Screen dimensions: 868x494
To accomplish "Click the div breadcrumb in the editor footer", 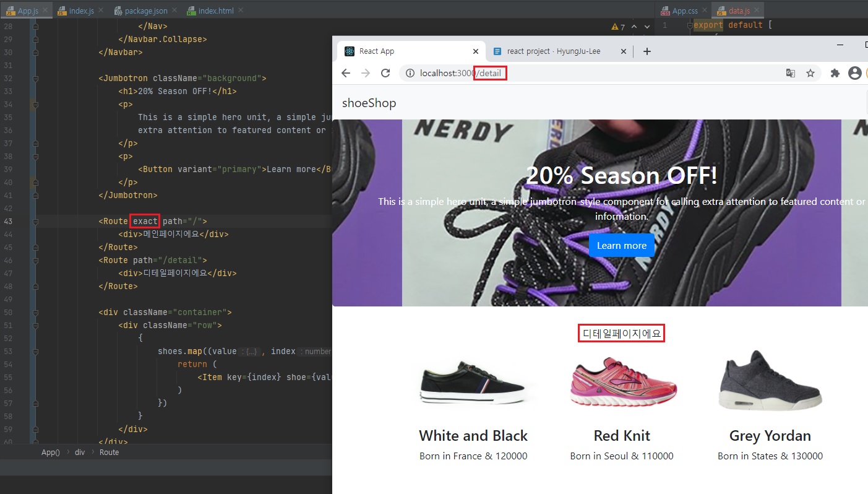I will tap(80, 453).
